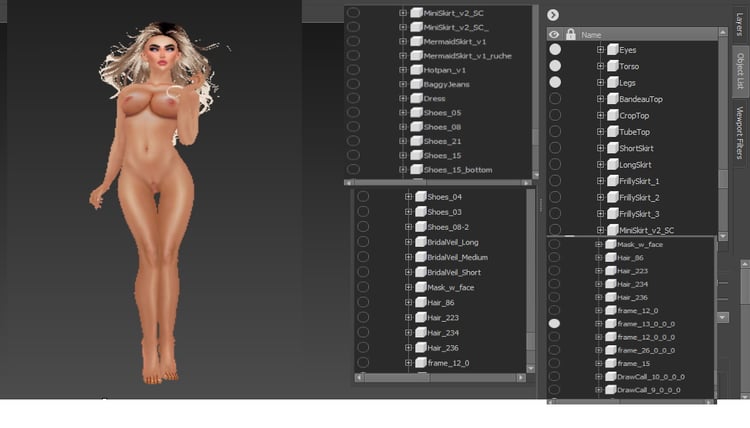Click the LongSkirt object cube icon
The height and width of the screenshot is (428, 750).
[613, 164]
